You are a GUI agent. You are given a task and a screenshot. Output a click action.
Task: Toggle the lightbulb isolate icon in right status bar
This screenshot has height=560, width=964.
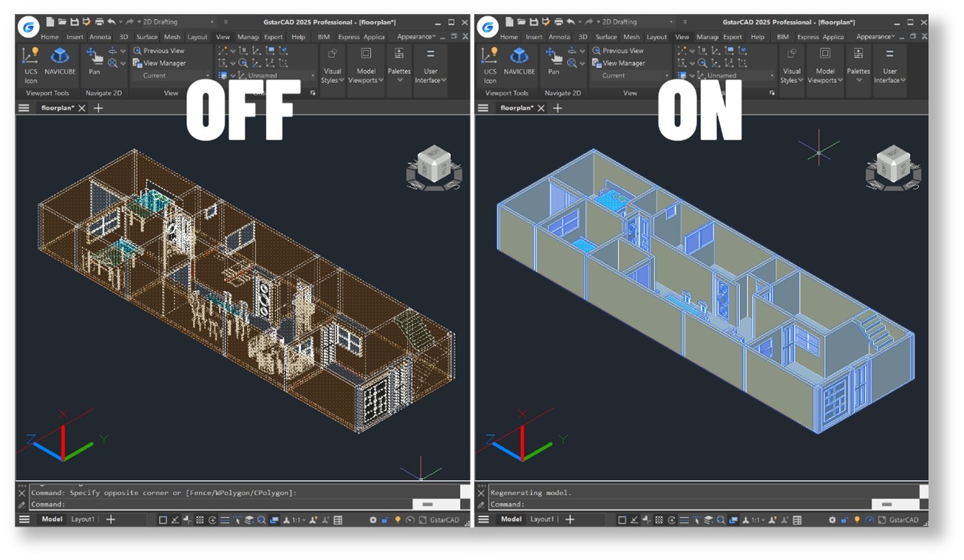click(x=857, y=520)
